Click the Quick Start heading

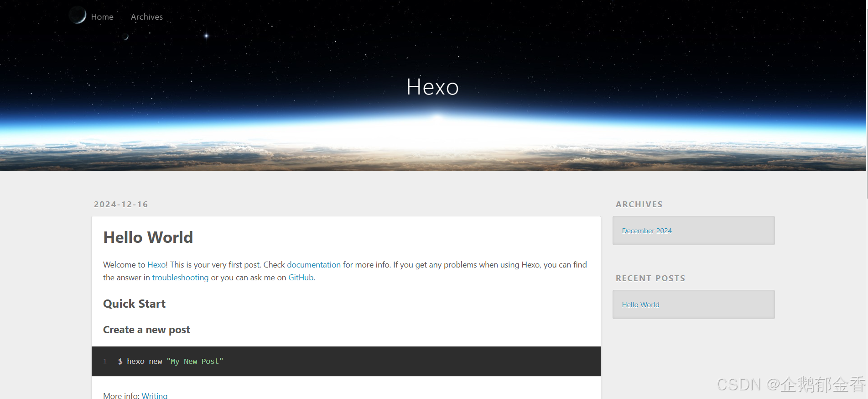tap(134, 304)
